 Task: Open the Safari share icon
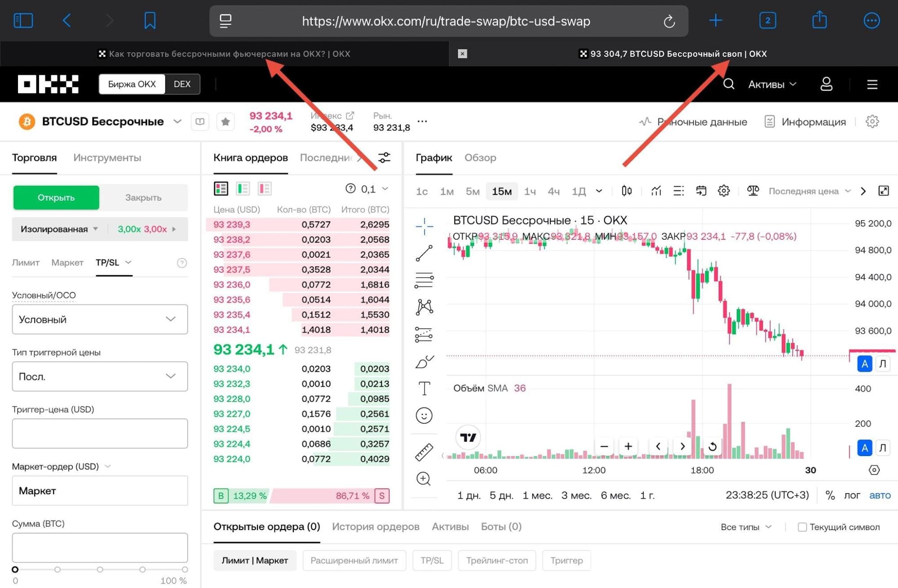[x=819, y=20]
